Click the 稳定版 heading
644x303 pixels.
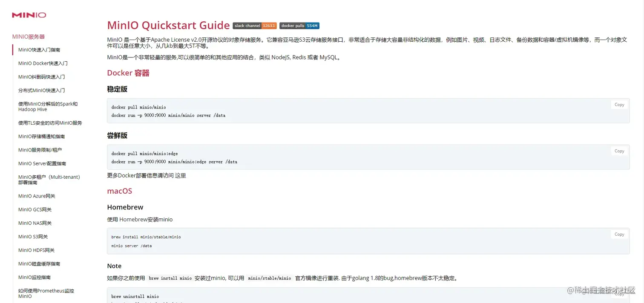click(x=117, y=89)
